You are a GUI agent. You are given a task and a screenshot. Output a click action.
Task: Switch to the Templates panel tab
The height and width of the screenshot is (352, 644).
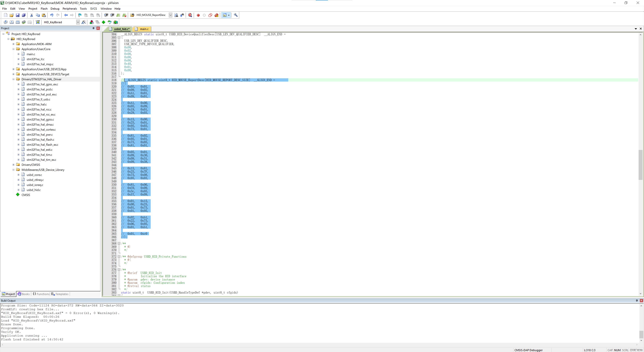pos(60,294)
